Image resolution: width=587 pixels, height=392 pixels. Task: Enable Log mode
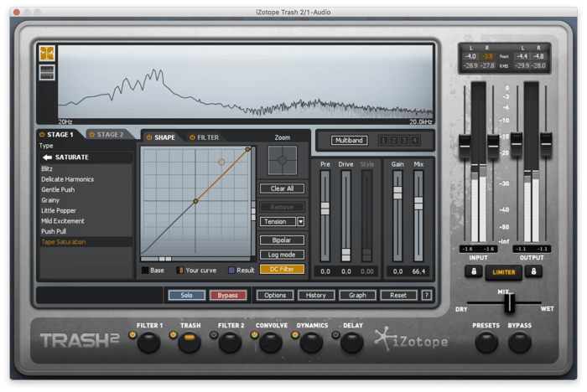282,255
